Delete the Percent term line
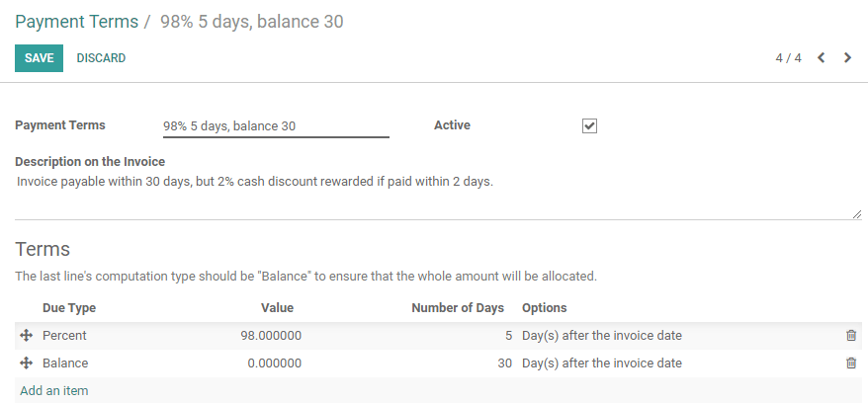868x403 pixels. click(851, 336)
